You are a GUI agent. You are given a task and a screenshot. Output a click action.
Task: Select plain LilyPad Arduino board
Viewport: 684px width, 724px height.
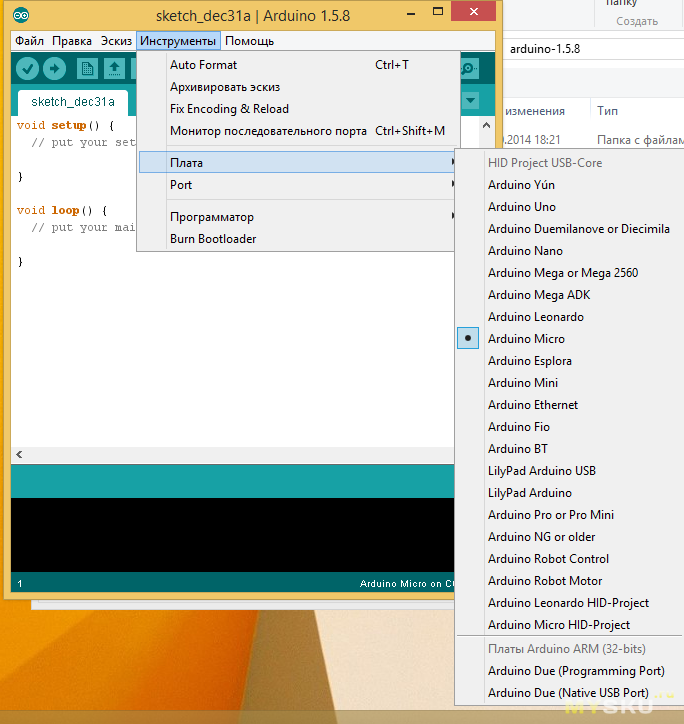tap(569, 493)
